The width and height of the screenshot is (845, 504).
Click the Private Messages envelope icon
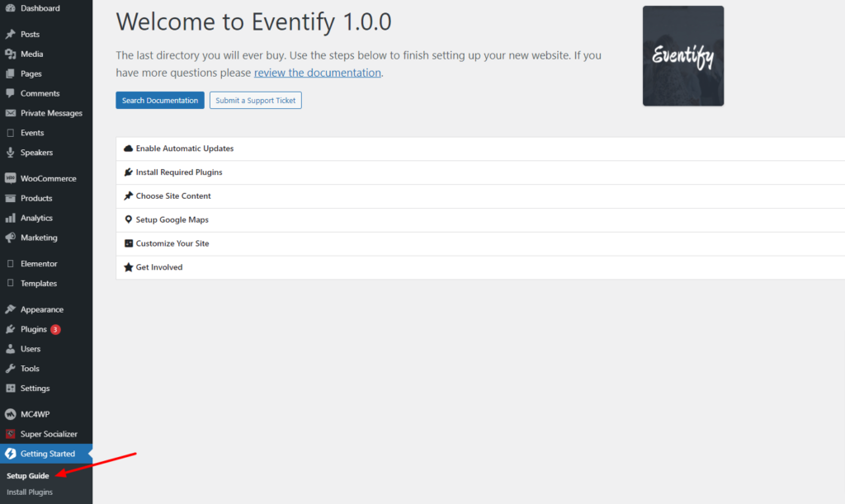(x=10, y=113)
